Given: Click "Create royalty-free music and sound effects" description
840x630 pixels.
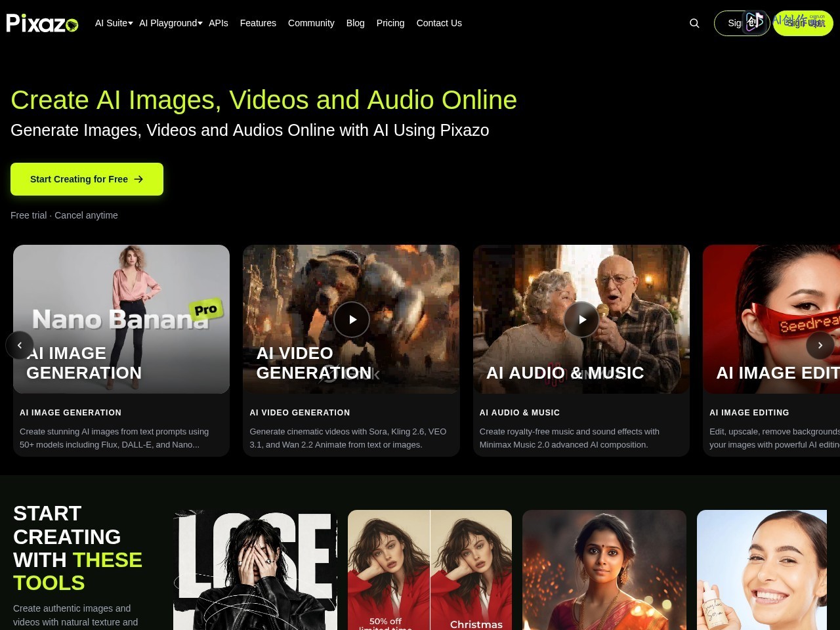Looking at the screenshot, I should (570, 438).
